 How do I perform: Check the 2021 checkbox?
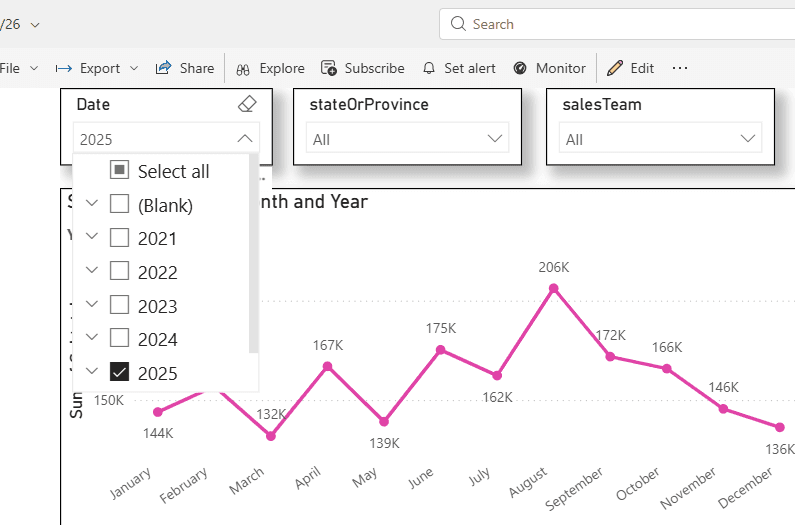[x=119, y=237]
